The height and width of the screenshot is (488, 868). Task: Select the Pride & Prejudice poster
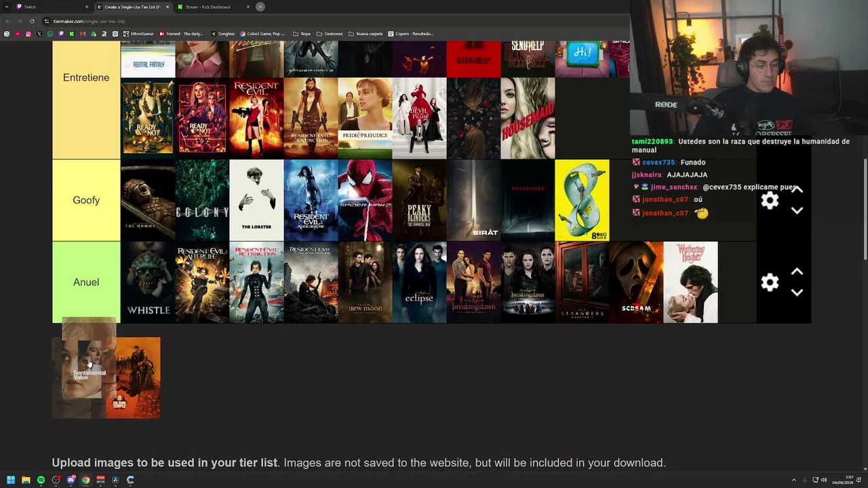click(365, 118)
